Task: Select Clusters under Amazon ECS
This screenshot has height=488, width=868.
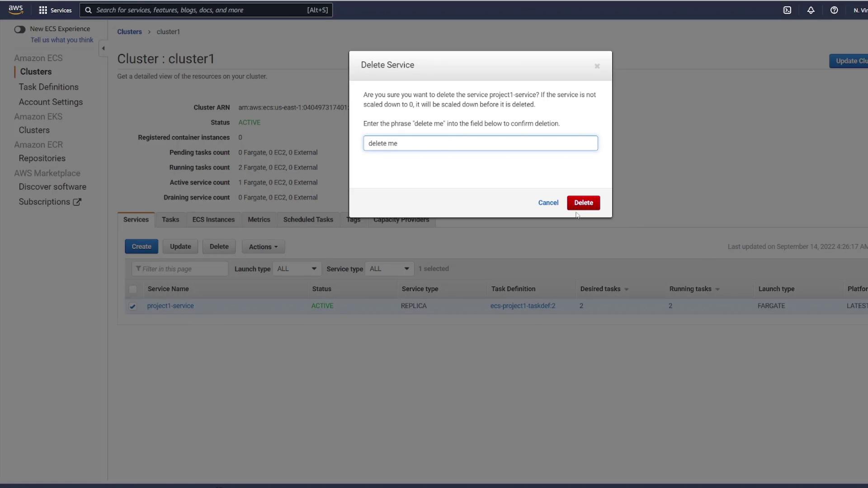Action: (x=36, y=71)
